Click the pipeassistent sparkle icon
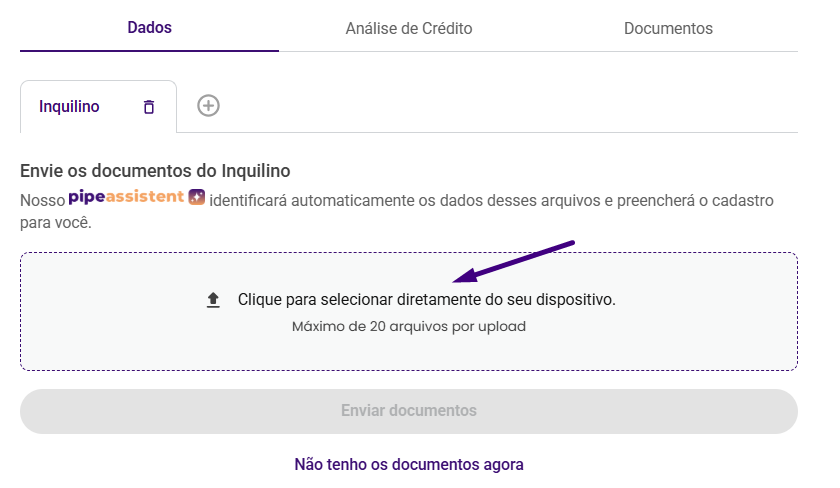 pyautogui.click(x=197, y=197)
